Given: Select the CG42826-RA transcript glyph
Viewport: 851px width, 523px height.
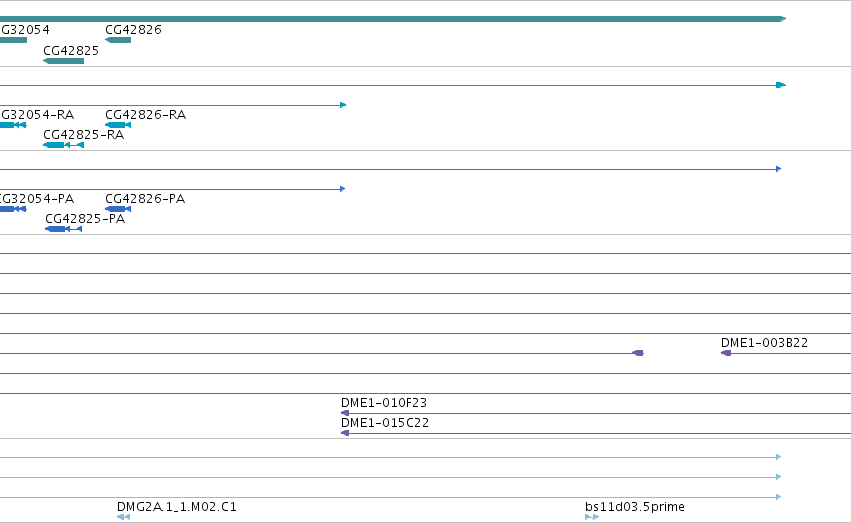Looking at the screenshot, I should point(118,125).
